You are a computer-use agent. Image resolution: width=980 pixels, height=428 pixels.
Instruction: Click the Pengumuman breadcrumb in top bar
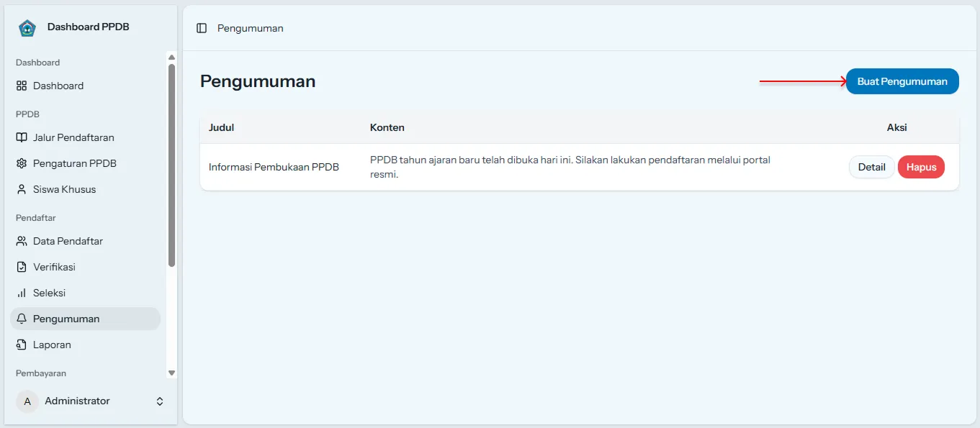251,28
